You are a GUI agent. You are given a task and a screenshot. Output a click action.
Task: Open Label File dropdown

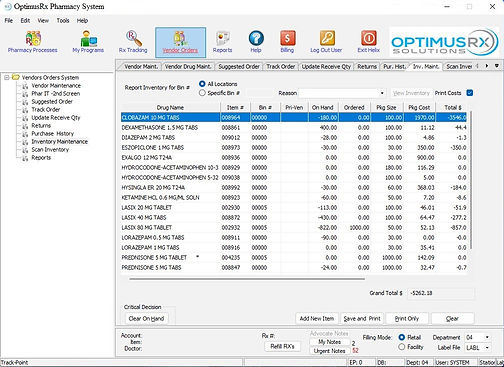(487, 348)
